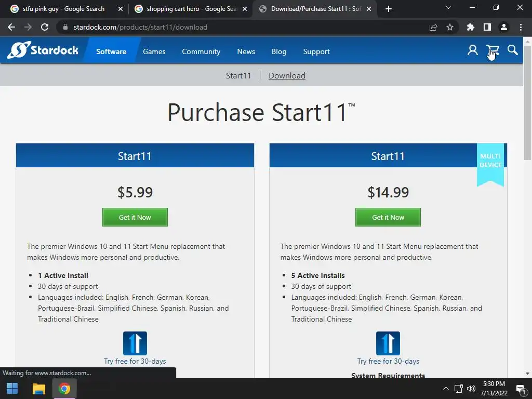Viewport: 532px width, 399px height.
Task: Click Get it Now for $5.99
Action: click(135, 217)
